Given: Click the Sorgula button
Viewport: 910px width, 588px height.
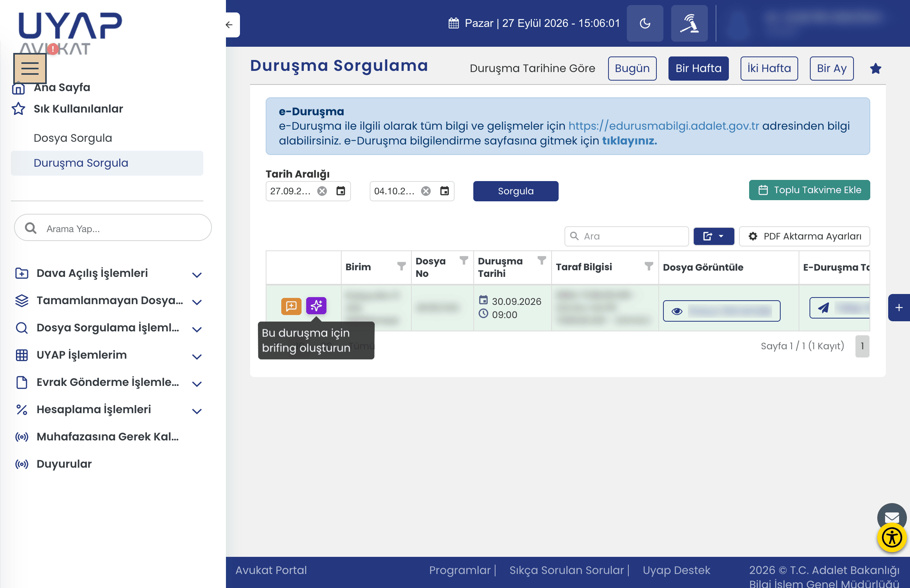Looking at the screenshot, I should pyautogui.click(x=515, y=191).
